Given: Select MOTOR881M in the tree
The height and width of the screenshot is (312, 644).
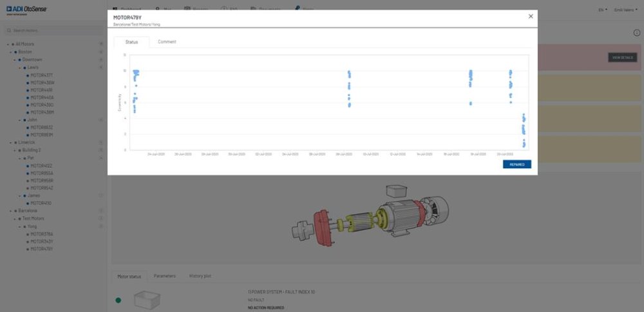Looking at the screenshot, I should tap(41, 135).
